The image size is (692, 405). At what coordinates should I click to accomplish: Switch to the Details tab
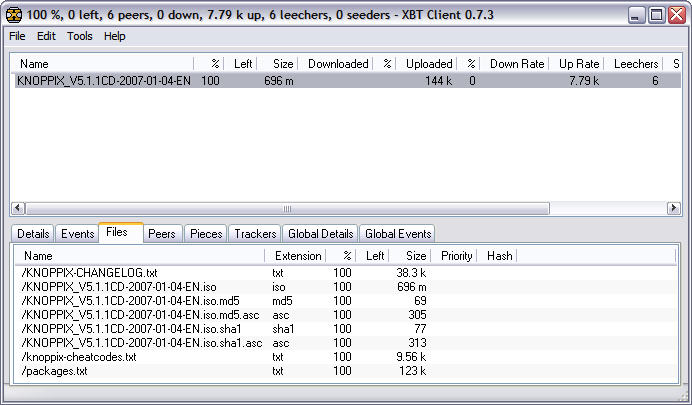[x=33, y=234]
